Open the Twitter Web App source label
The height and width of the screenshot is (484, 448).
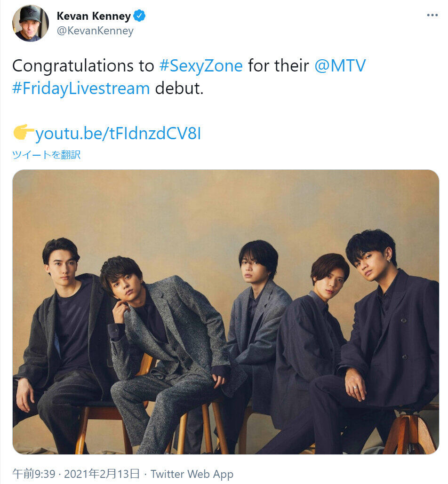192,474
